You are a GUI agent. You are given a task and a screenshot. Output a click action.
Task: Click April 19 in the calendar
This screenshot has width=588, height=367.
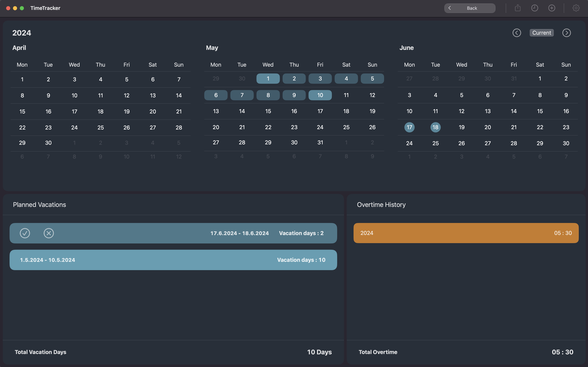[126, 111]
